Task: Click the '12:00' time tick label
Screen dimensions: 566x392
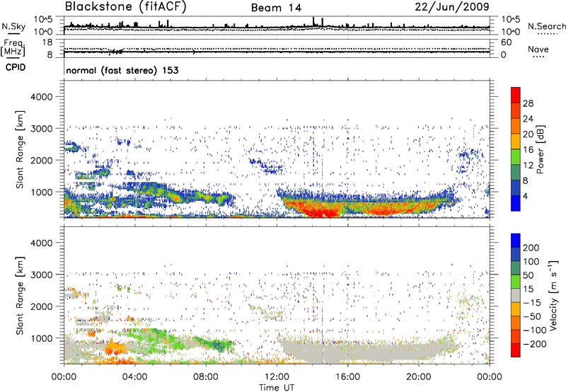Action: pos(277,377)
